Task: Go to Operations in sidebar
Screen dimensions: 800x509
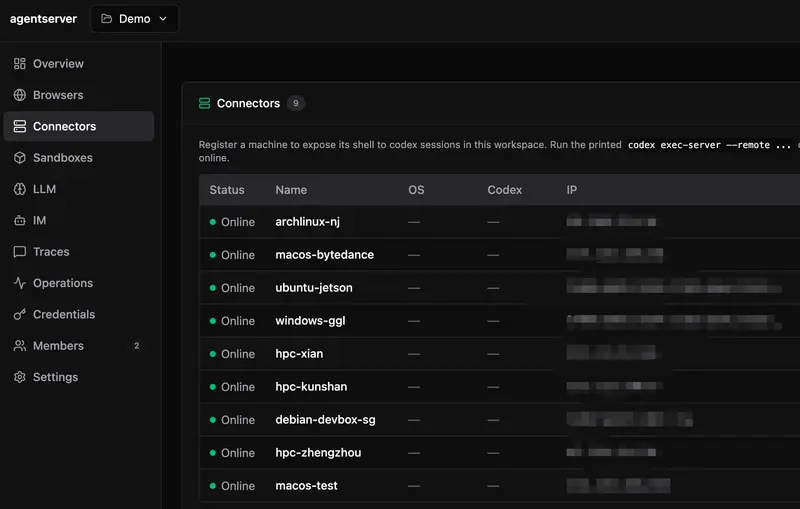Action: tap(79, 283)
